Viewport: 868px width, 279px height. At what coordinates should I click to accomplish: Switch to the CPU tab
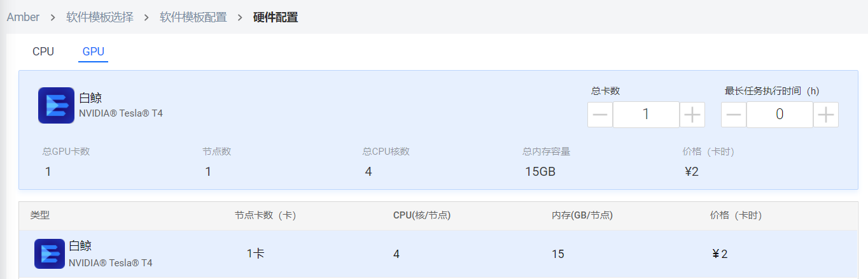point(43,52)
